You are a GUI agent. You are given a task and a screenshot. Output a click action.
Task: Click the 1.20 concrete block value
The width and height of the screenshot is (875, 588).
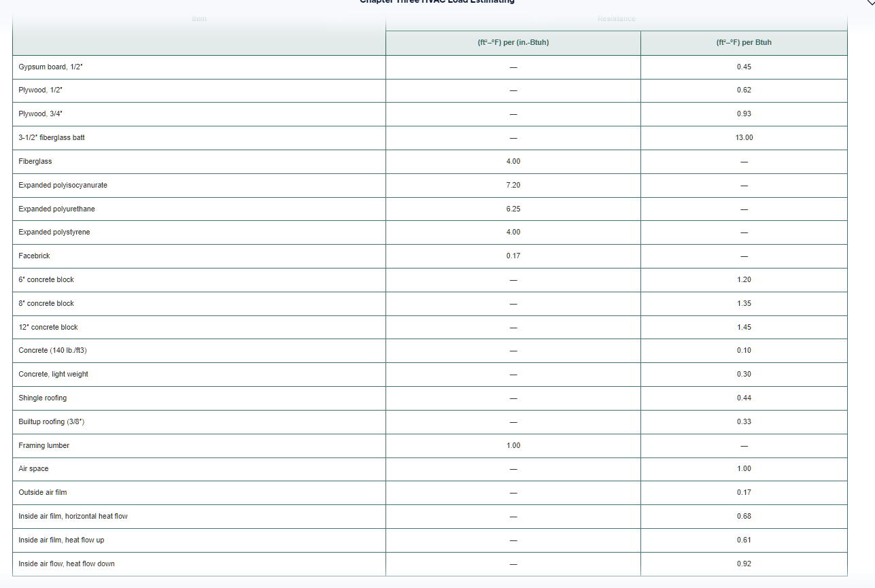click(x=744, y=280)
